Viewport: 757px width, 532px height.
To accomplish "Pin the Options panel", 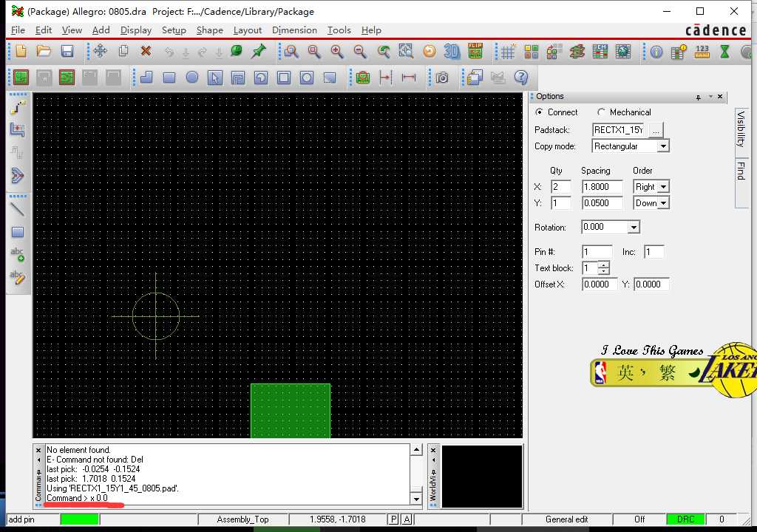I will click(x=698, y=97).
